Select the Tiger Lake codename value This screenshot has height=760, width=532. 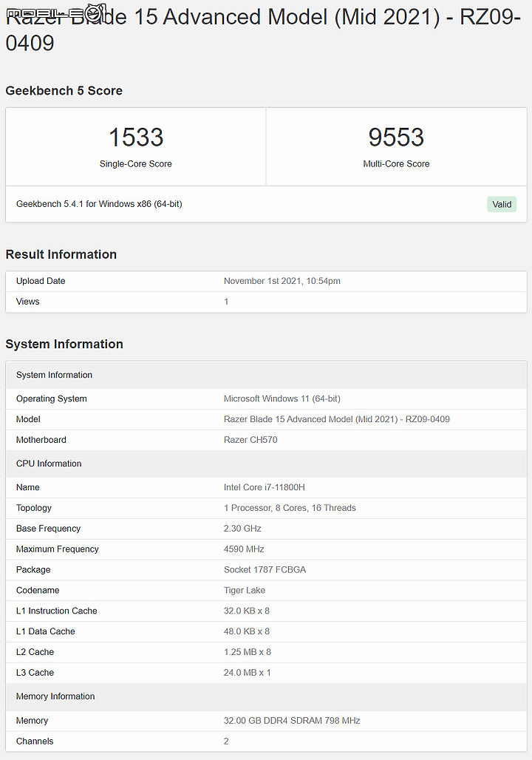tap(244, 591)
